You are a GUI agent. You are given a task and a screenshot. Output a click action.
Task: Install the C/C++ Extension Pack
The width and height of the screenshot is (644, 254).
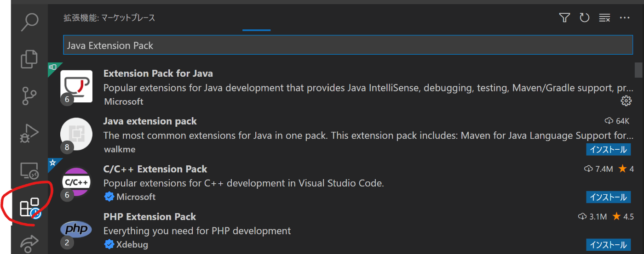pos(608,197)
